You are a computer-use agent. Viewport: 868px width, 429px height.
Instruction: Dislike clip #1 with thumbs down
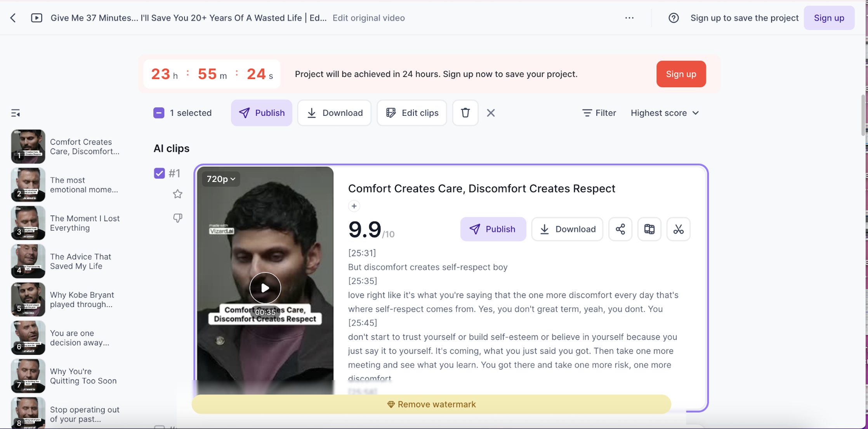[177, 218]
